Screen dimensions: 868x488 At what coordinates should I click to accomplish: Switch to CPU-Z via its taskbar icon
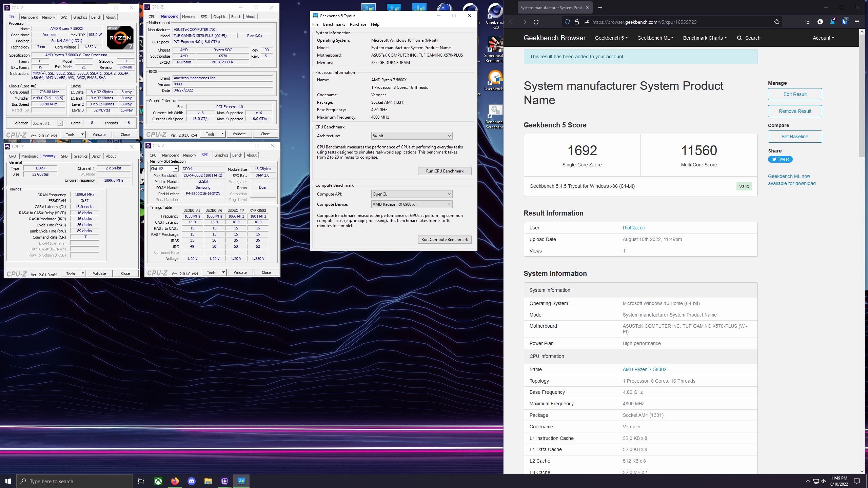(x=225, y=481)
